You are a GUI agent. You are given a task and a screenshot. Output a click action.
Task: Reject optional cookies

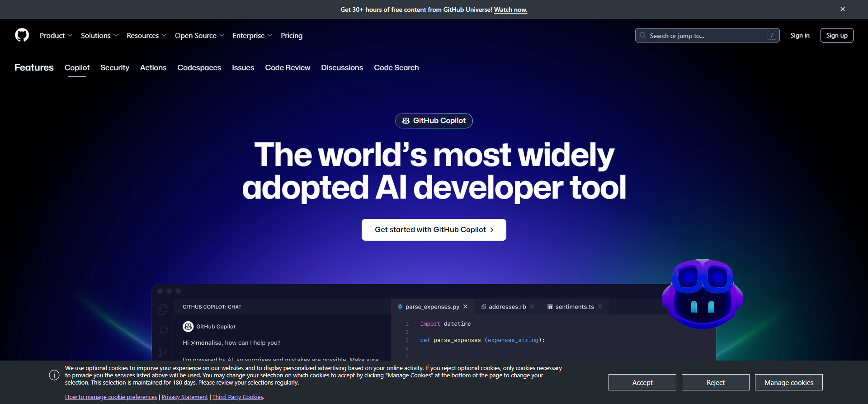tap(716, 382)
